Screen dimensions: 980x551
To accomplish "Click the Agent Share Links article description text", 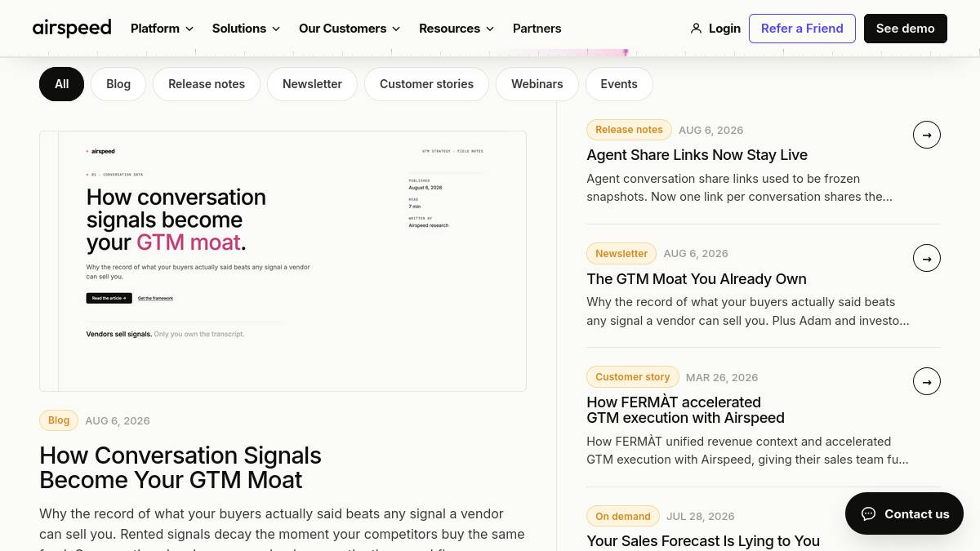I will 739,188.
